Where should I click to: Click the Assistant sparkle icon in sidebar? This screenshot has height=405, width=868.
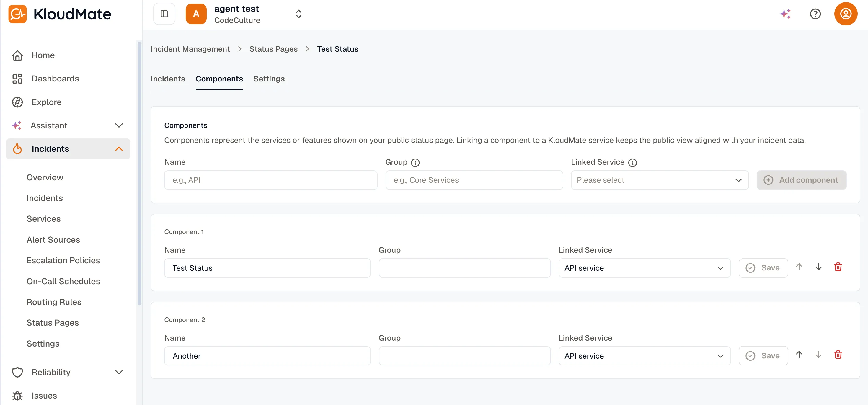(17, 125)
